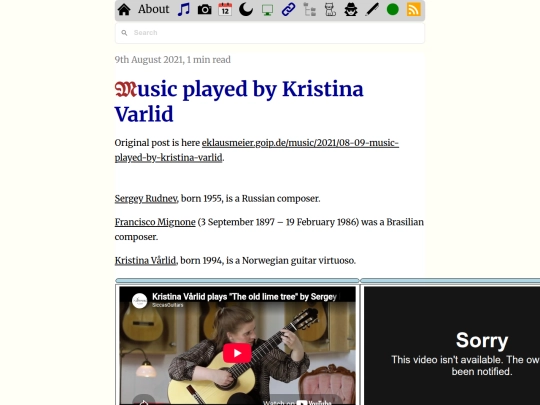
Task: Click the green computer monitor icon
Action: 267,10
